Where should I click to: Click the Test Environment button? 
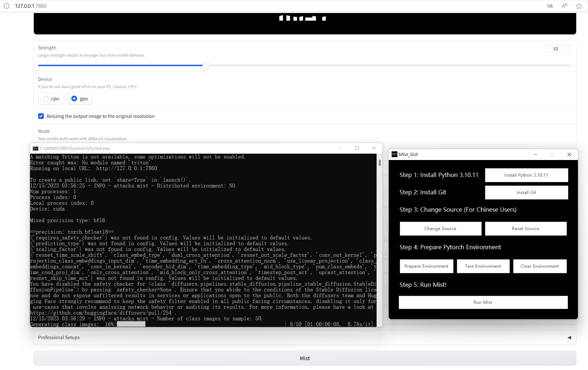[x=483, y=266]
